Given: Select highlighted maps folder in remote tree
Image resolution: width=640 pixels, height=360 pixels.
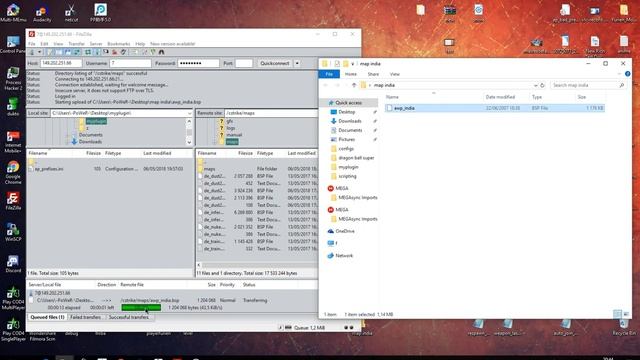Looking at the screenshot, I should point(232,142).
